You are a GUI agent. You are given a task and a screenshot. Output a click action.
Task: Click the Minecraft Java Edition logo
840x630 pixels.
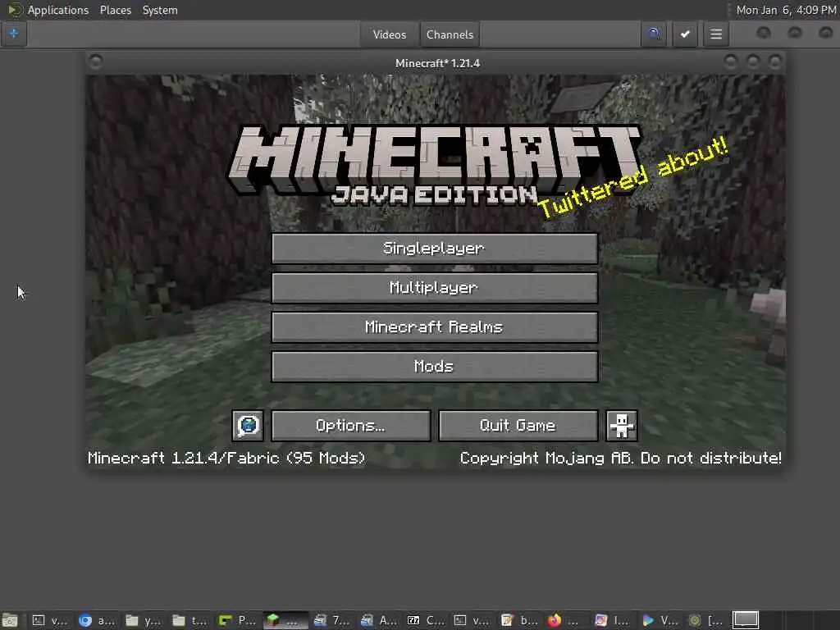(435, 165)
